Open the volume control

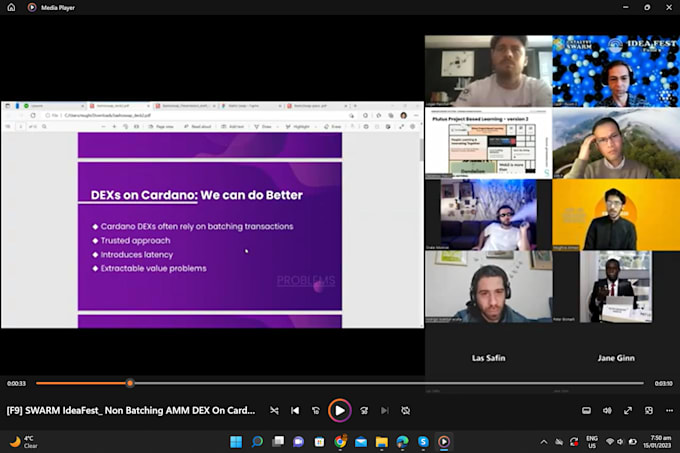[x=607, y=410]
